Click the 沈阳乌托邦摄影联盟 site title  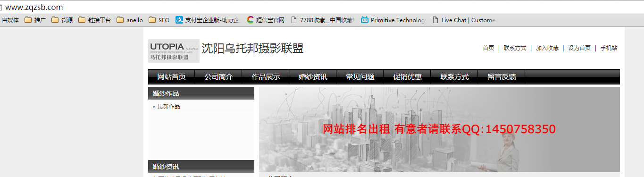(252, 48)
